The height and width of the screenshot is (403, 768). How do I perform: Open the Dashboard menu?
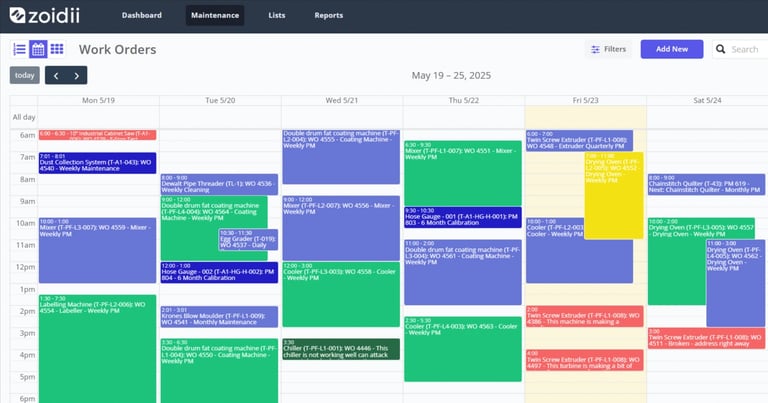142,15
